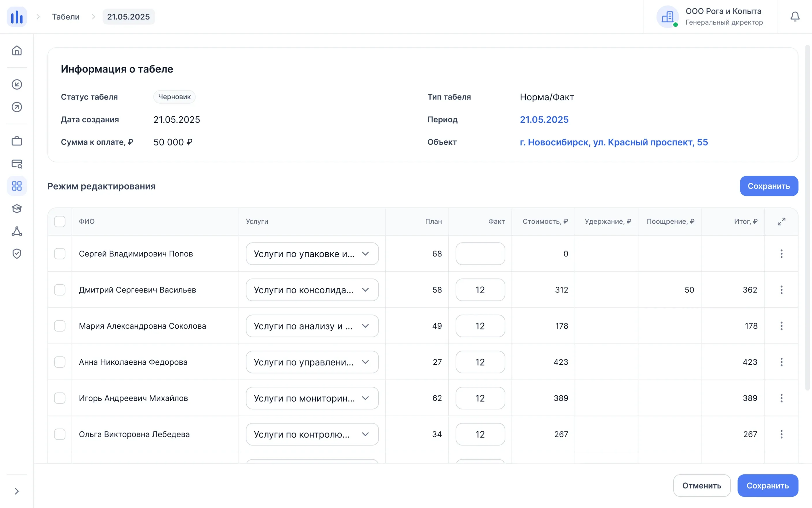Check the box for Игорь Андреевич Михайлов
Image resolution: width=812 pixels, height=508 pixels.
(x=60, y=398)
